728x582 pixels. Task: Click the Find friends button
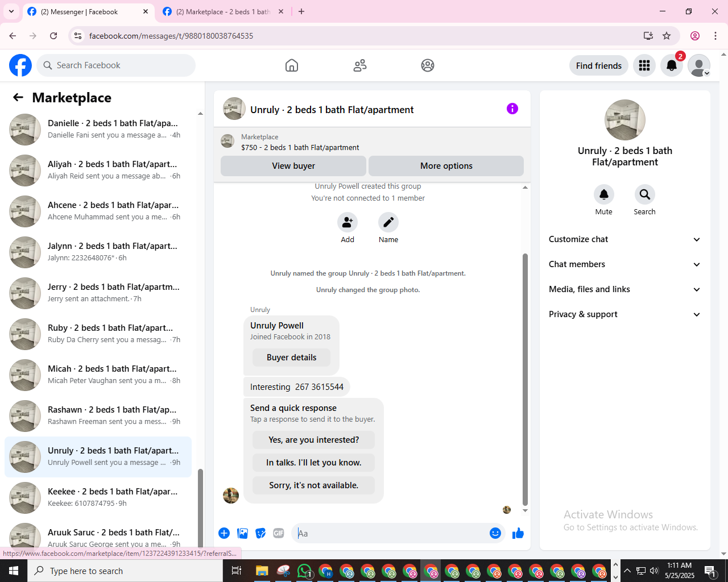tap(599, 65)
